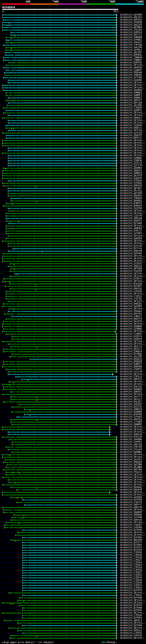Click hit label UniRef100_B6TNR8
The image size is (146, 644).
coord(131,27)
